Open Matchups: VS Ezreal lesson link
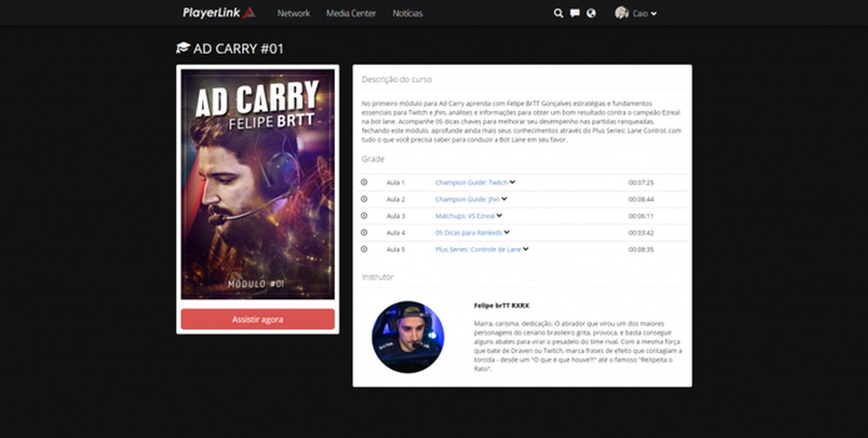Image resolution: width=868 pixels, height=438 pixels. tap(465, 216)
